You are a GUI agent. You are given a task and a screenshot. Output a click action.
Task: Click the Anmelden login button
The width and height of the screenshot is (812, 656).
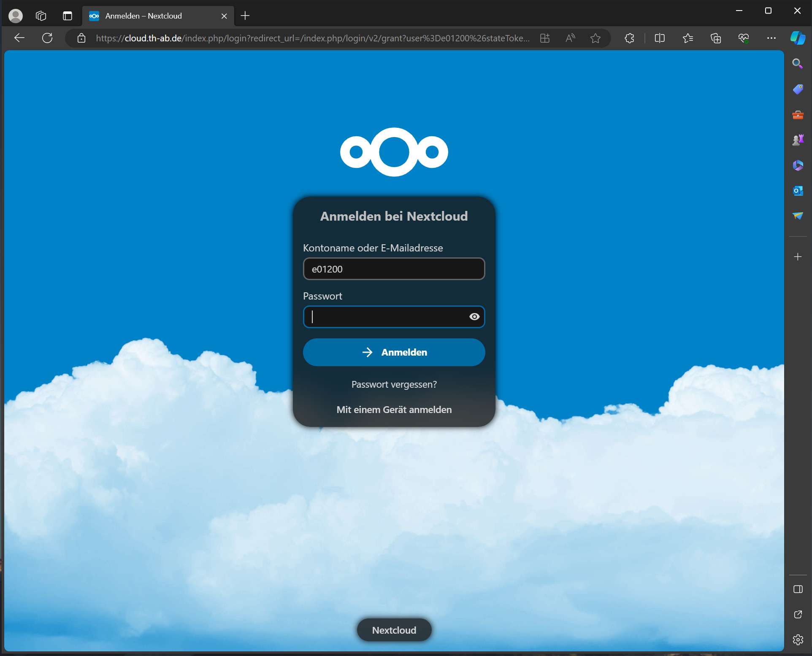(394, 352)
